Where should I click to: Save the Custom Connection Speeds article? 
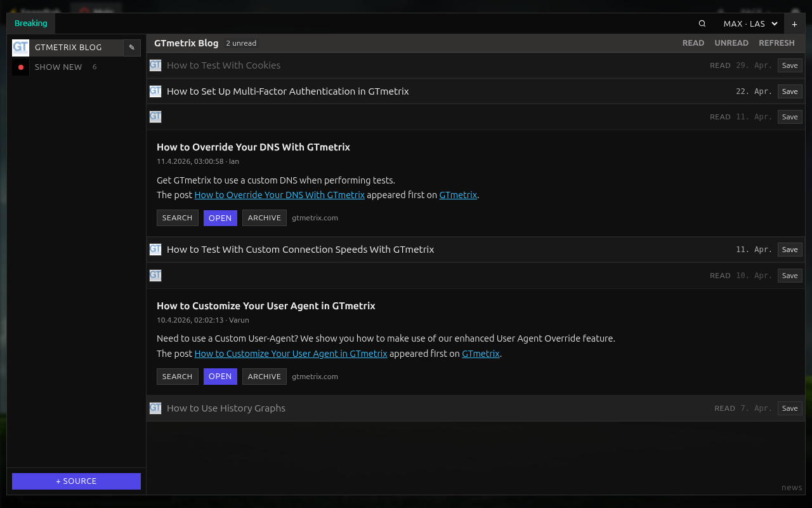[790, 250]
